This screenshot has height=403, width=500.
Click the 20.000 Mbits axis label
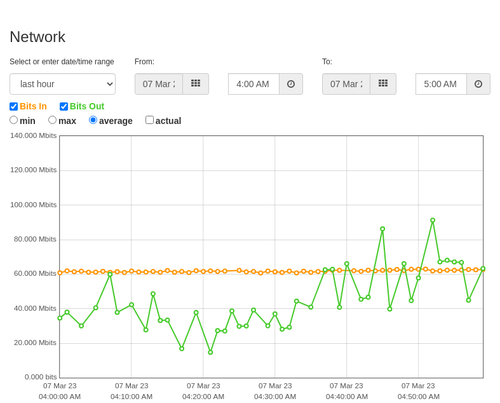(35, 343)
